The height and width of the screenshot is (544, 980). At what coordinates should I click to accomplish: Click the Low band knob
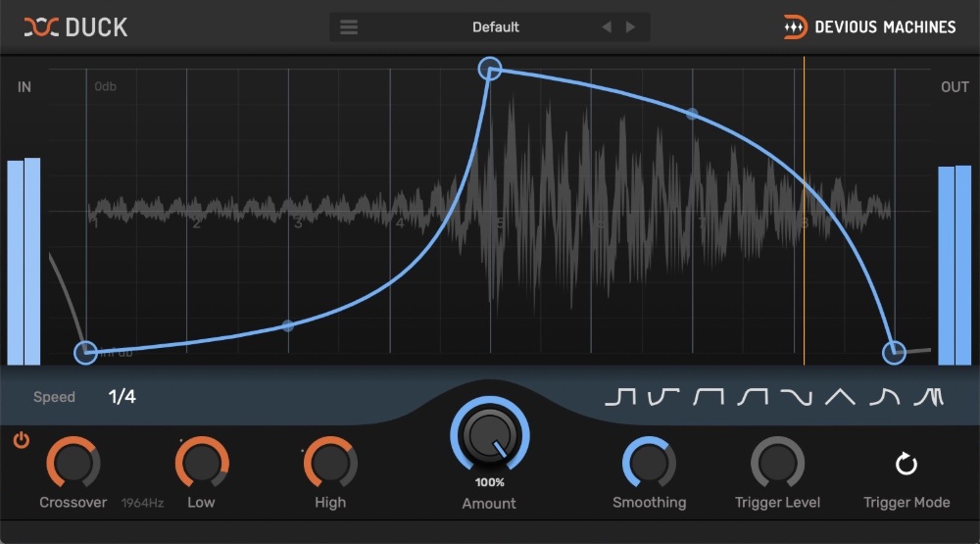click(x=202, y=463)
